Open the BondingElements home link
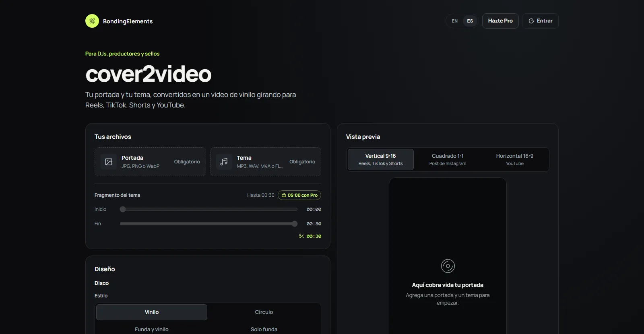Image resolution: width=644 pixels, height=334 pixels. [x=119, y=21]
